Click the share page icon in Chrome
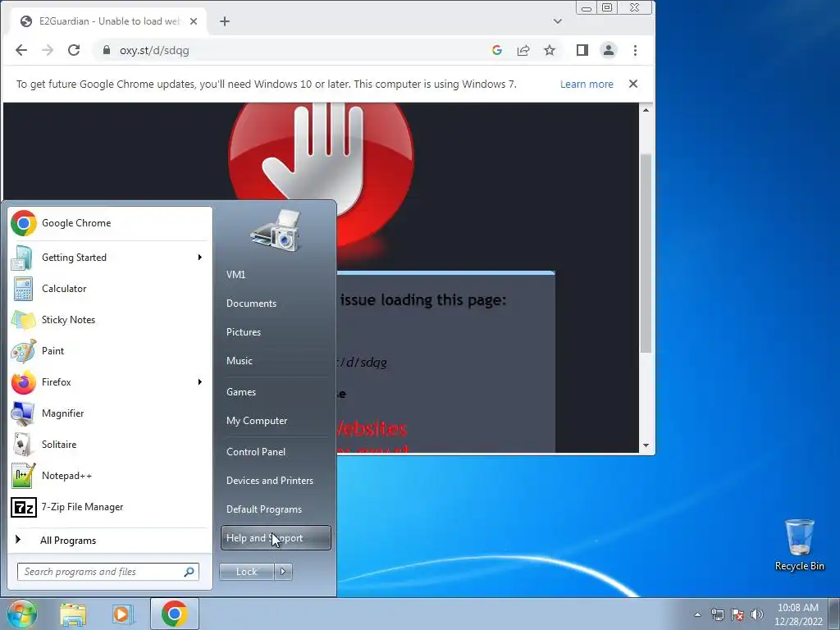The image size is (840, 630). pos(523,50)
